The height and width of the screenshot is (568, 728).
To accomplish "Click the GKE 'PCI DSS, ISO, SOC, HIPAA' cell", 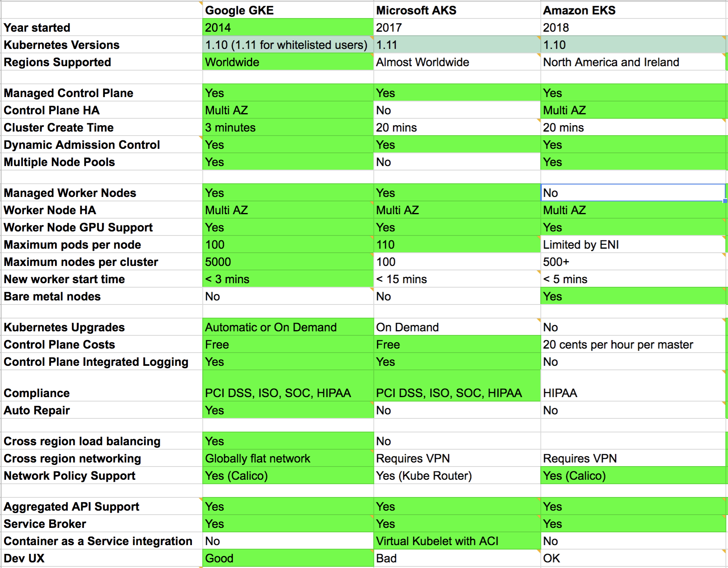I will point(288,385).
